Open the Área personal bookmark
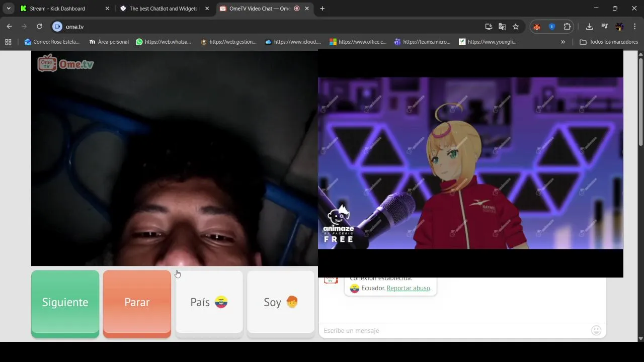 tap(109, 42)
